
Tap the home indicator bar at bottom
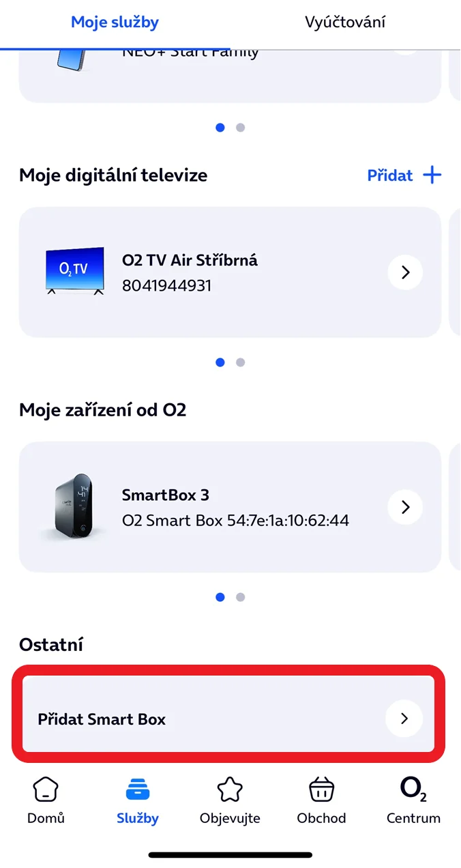coord(230,854)
